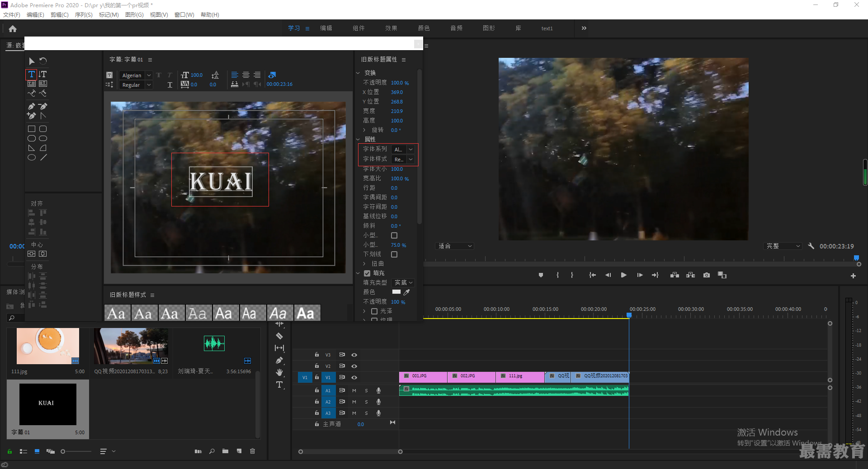Select the 字幕 01 title thumbnail
Image resolution: width=868 pixels, height=469 pixels.
click(48, 404)
